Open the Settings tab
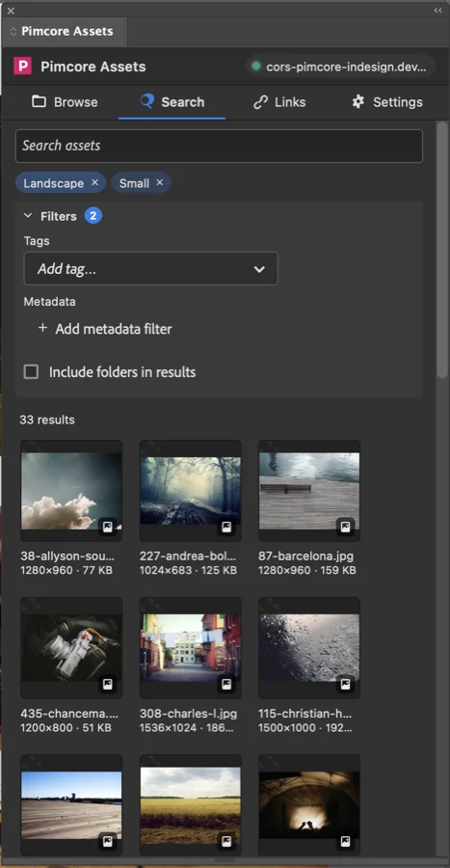The image size is (450, 868). click(x=387, y=102)
